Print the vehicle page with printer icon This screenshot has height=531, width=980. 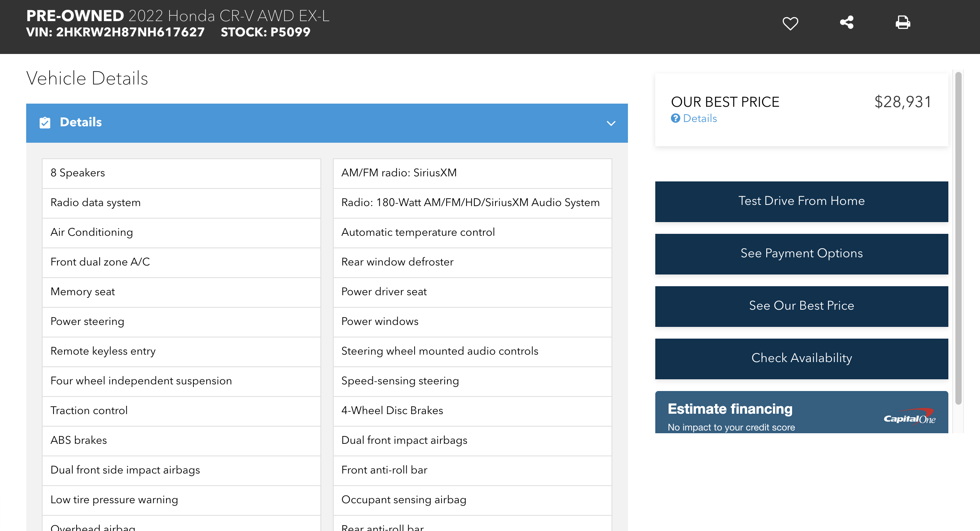pos(903,22)
